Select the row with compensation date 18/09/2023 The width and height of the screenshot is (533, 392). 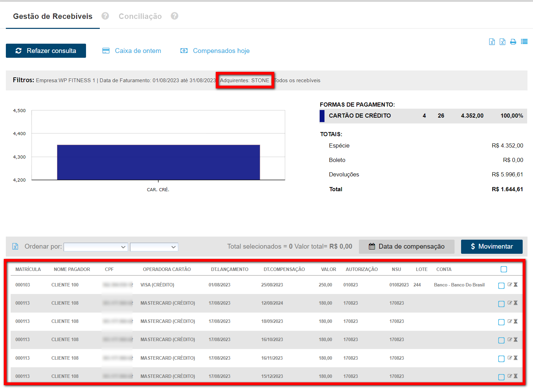(x=501, y=322)
